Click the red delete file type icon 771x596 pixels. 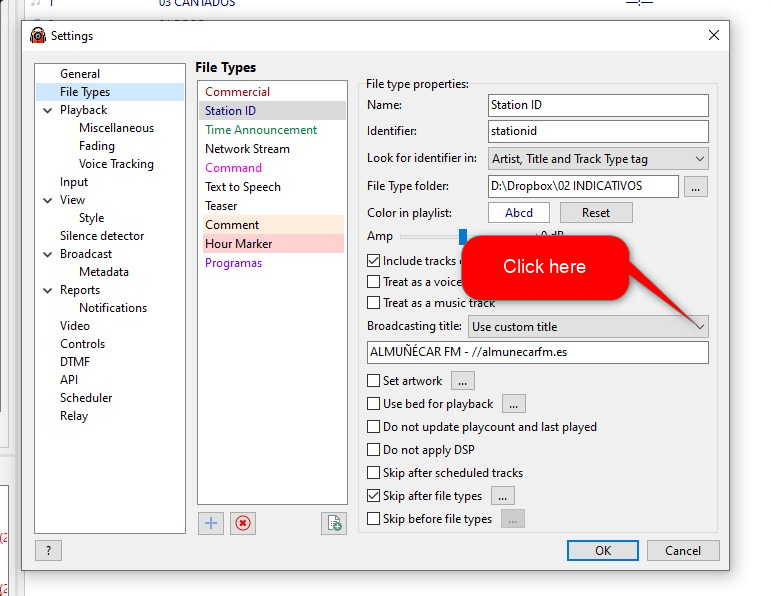point(242,523)
